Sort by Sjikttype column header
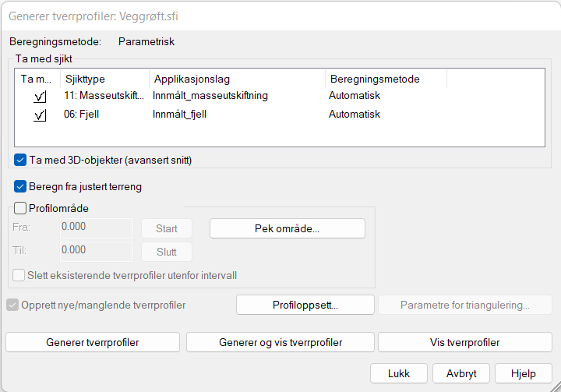Viewport: 561px width, 392px height. (105, 79)
